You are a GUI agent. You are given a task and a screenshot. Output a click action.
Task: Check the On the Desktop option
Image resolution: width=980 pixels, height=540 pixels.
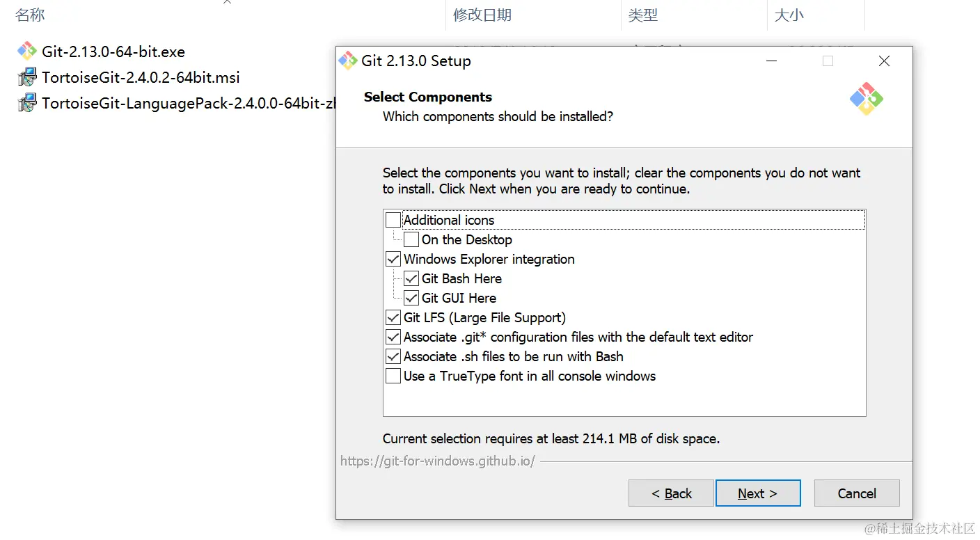[x=411, y=239]
